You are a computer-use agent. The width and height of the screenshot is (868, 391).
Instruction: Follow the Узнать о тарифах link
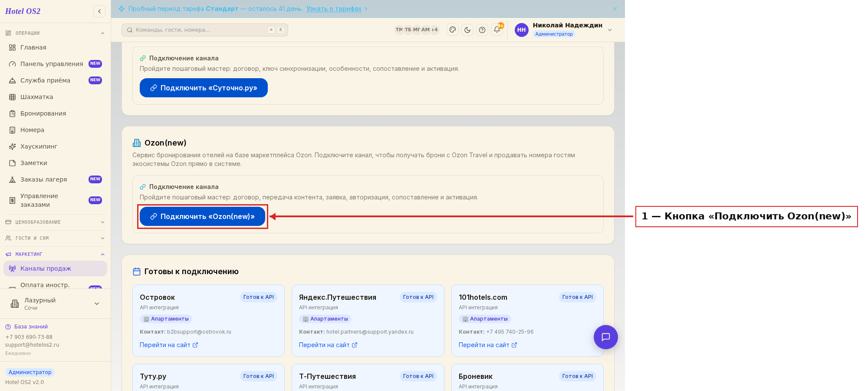point(334,9)
